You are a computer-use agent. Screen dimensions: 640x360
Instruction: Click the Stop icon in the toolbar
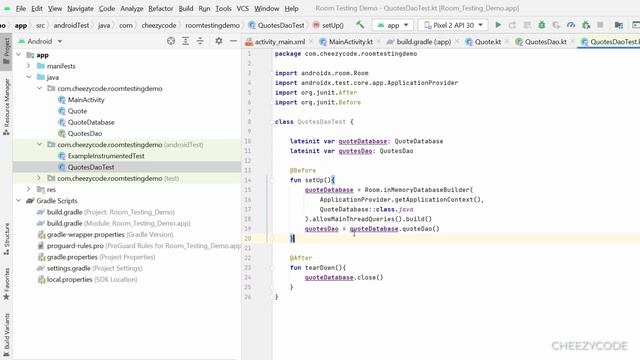click(600, 25)
